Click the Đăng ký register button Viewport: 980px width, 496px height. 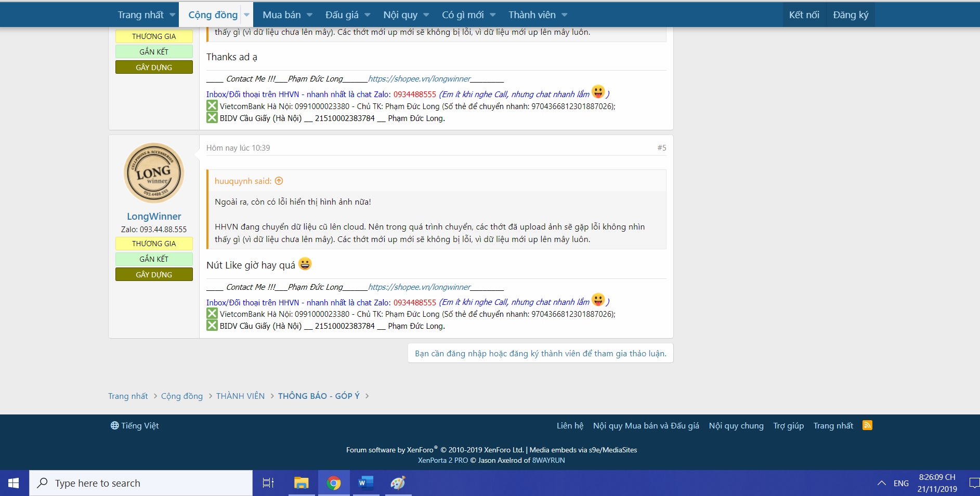851,15
